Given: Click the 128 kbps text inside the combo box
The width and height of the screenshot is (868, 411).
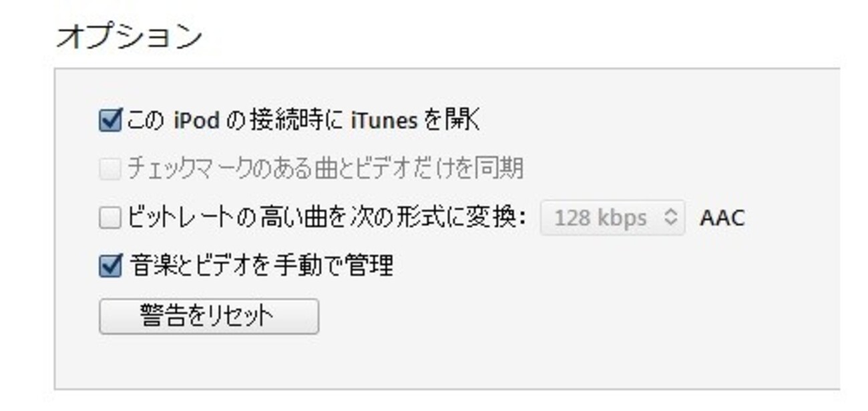Looking at the screenshot, I should (600, 218).
